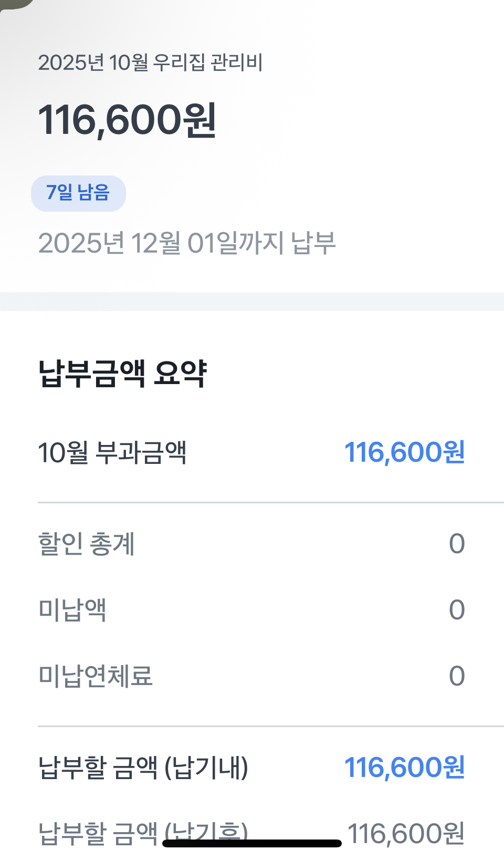Tap the 미납연체료 label
504x860 pixels.
(96, 676)
